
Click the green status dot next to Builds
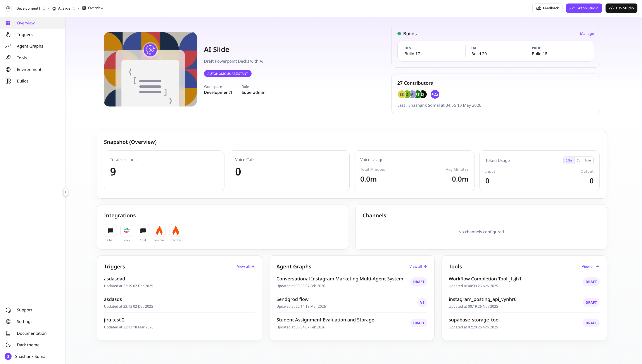399,34
